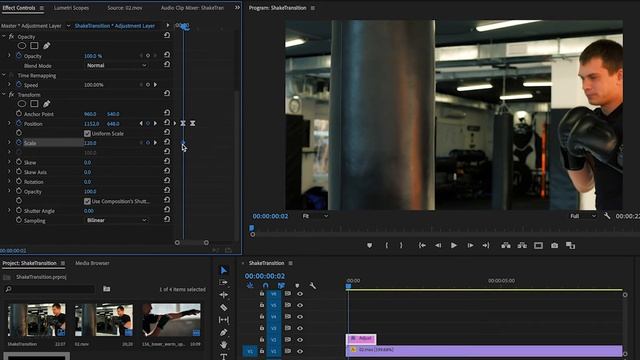Toggle Use Composition's Shutter Angle checkbox
640x360 pixels.
[x=87, y=201]
